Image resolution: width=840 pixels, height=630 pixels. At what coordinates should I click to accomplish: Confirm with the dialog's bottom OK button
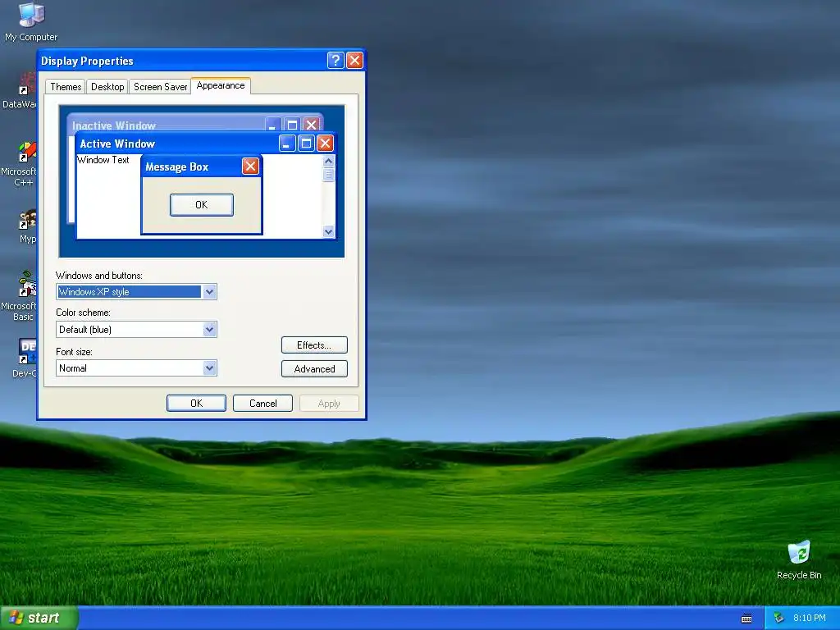[x=196, y=404]
